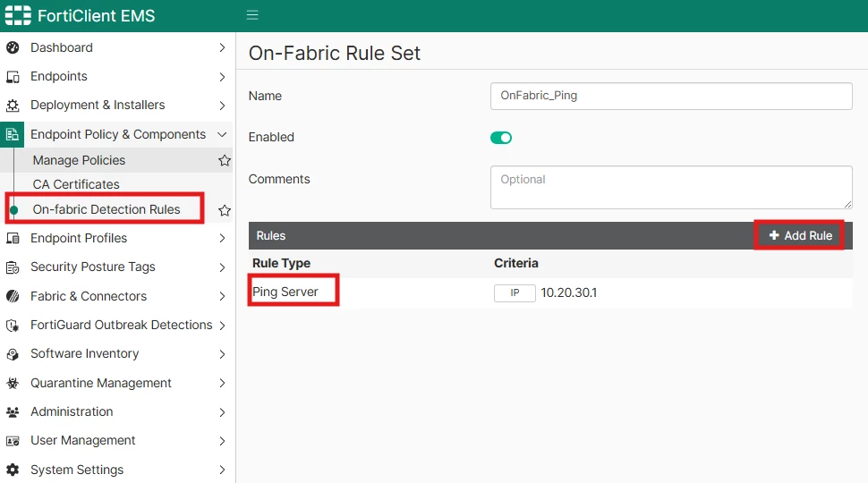Screen dimensions: 868x483
Task: Open the Software Inventory menu label
Action: click(x=85, y=353)
